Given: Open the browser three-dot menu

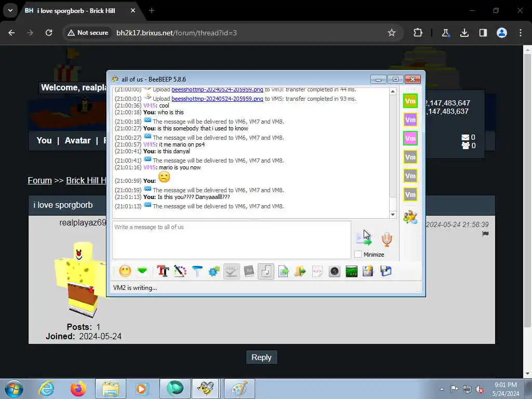Looking at the screenshot, I should 521,33.
